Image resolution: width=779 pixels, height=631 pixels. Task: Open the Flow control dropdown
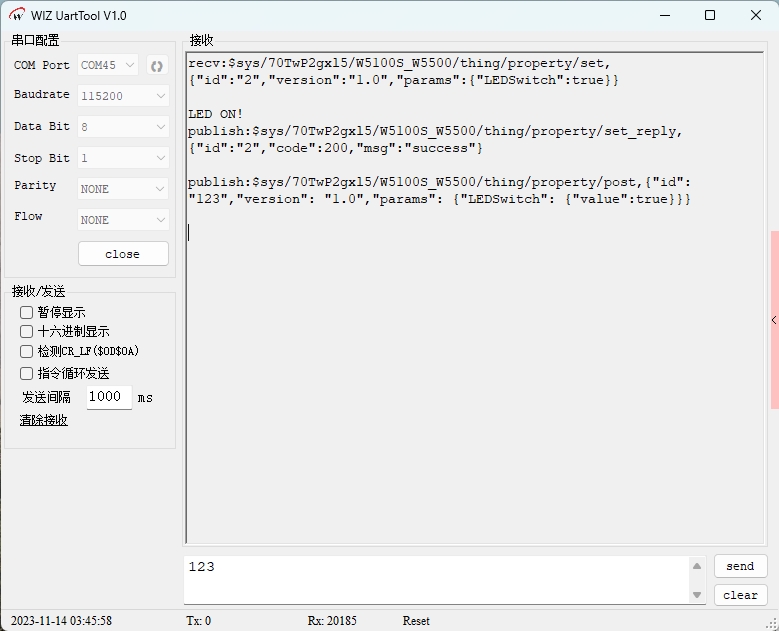123,220
